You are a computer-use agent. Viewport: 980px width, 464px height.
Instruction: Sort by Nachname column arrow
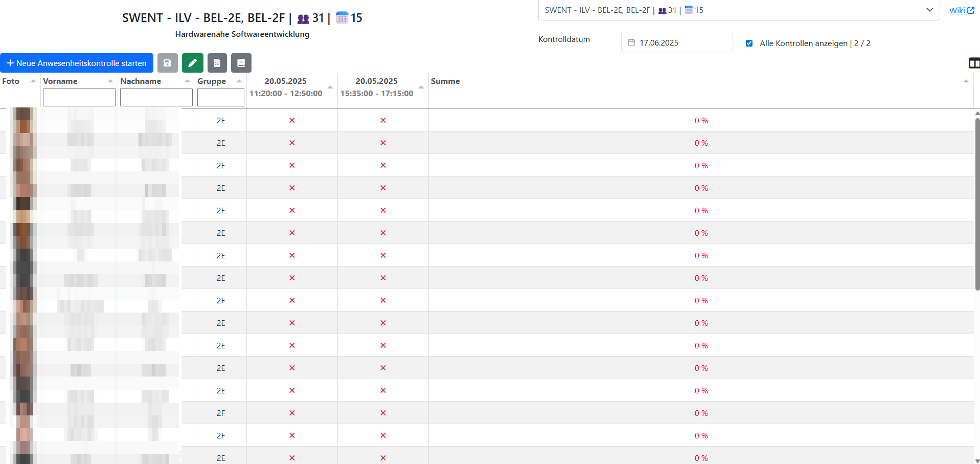click(x=188, y=81)
